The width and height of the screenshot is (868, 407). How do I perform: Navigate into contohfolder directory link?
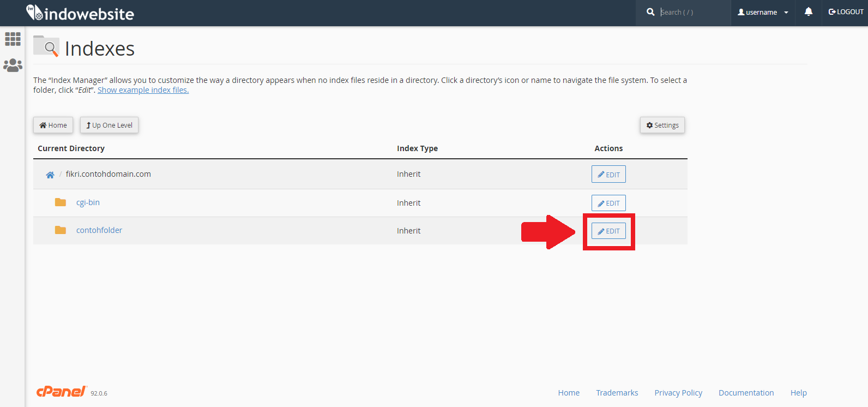pyautogui.click(x=99, y=230)
